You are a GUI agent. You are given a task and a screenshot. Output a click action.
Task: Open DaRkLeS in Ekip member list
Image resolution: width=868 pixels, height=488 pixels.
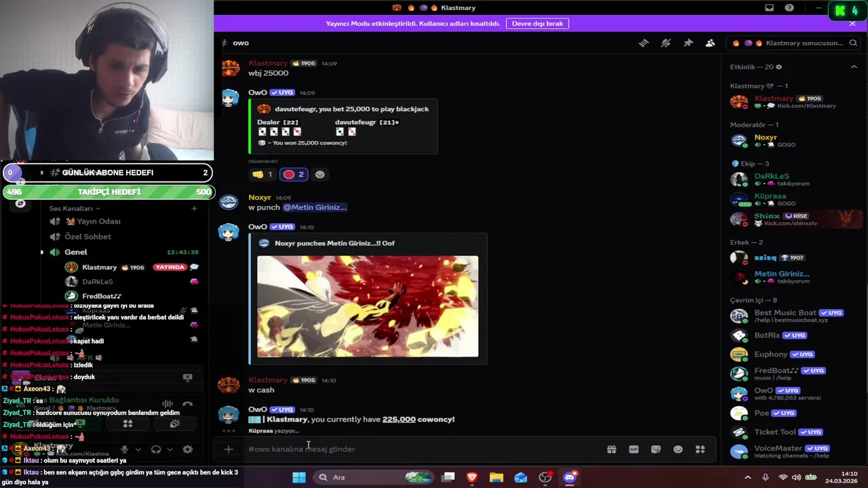pos(795,179)
